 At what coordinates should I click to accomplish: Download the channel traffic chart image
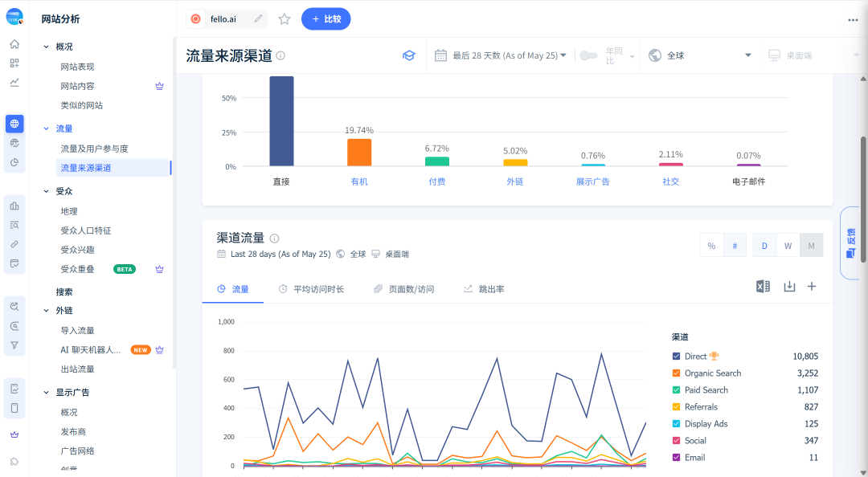(x=789, y=286)
